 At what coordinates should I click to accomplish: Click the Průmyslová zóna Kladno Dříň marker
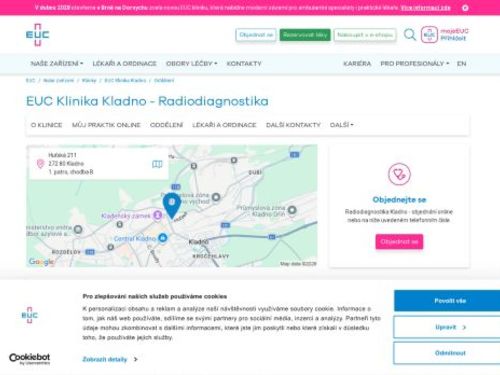point(292,210)
